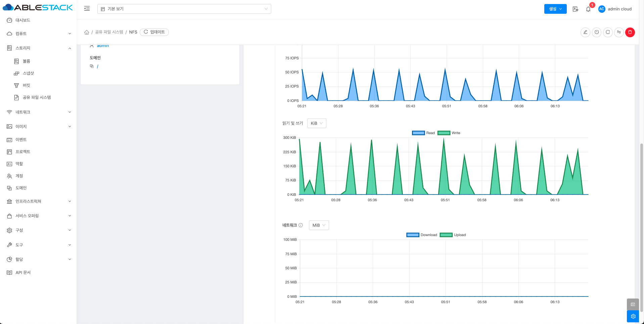Click the blue settings gear icon
This screenshot has height=324, width=644.
633,316
